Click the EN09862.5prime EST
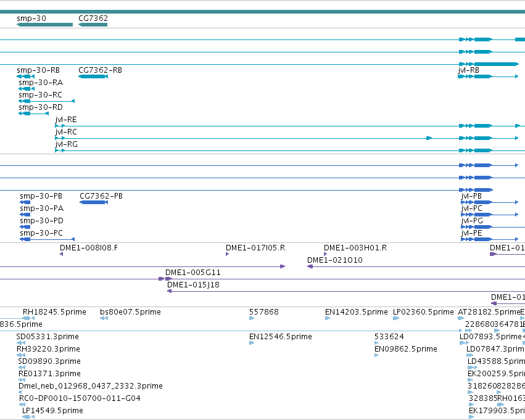The image size is (525, 420). tap(376, 355)
